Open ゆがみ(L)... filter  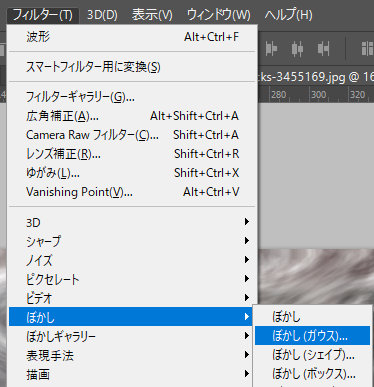coord(132,173)
